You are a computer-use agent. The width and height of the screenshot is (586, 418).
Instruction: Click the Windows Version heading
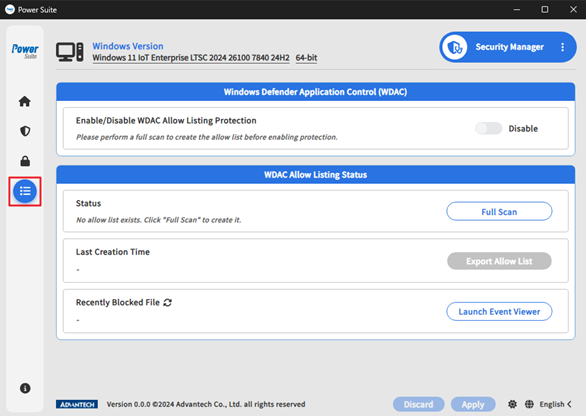(x=128, y=46)
